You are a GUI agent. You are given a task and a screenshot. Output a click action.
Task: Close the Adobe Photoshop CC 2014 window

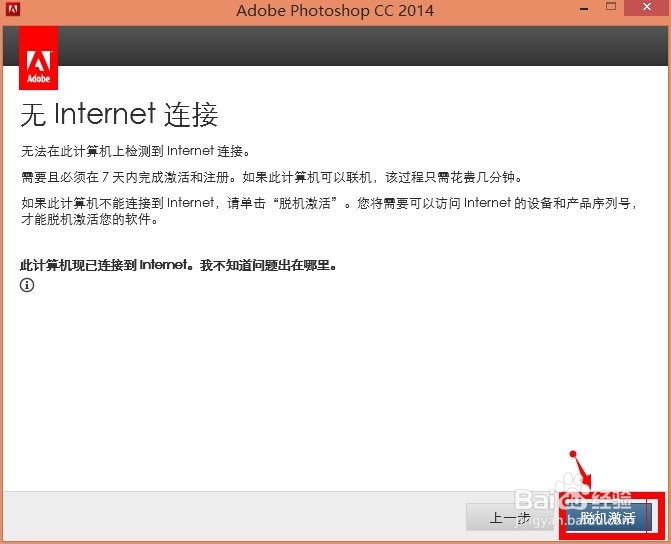point(647,7)
